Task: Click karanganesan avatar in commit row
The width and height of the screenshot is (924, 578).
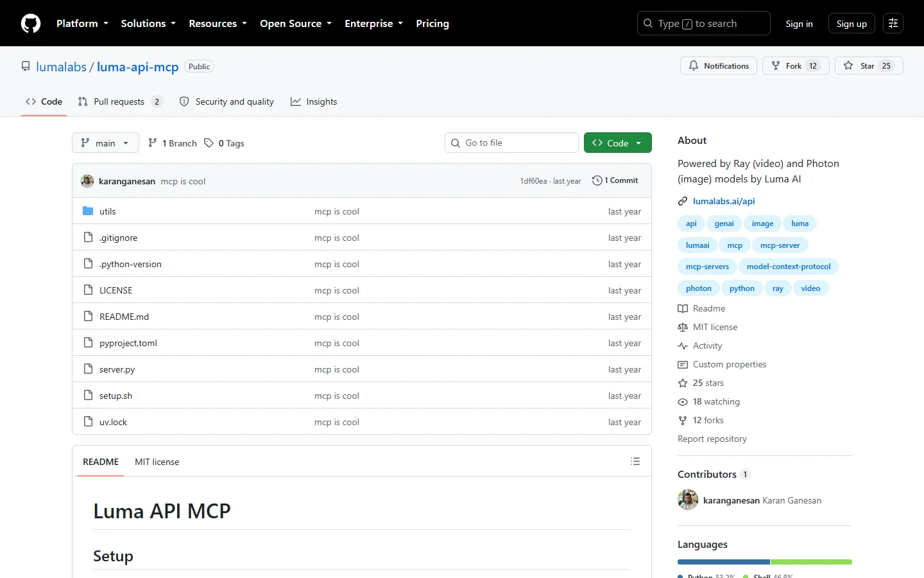Action: click(x=87, y=181)
